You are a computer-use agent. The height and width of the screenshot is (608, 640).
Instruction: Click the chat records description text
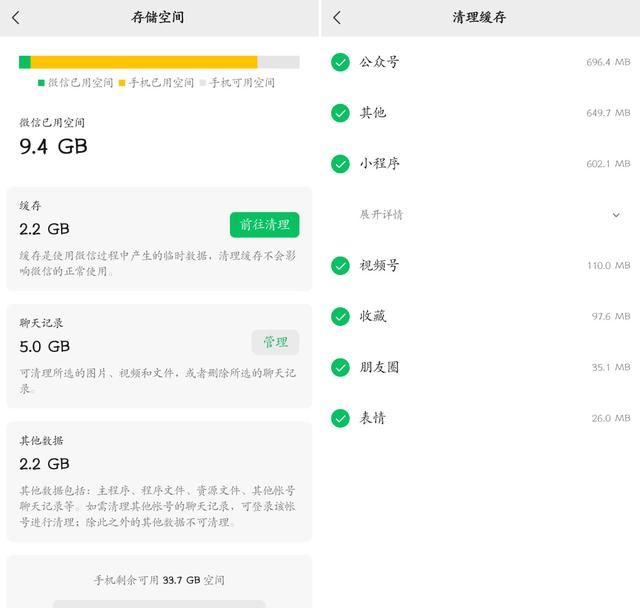pos(158,381)
